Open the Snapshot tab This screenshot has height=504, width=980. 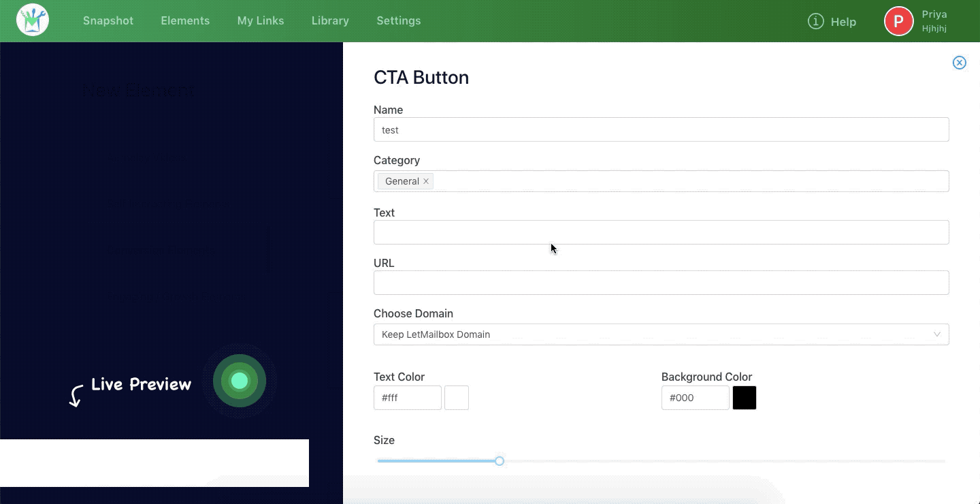point(108,20)
